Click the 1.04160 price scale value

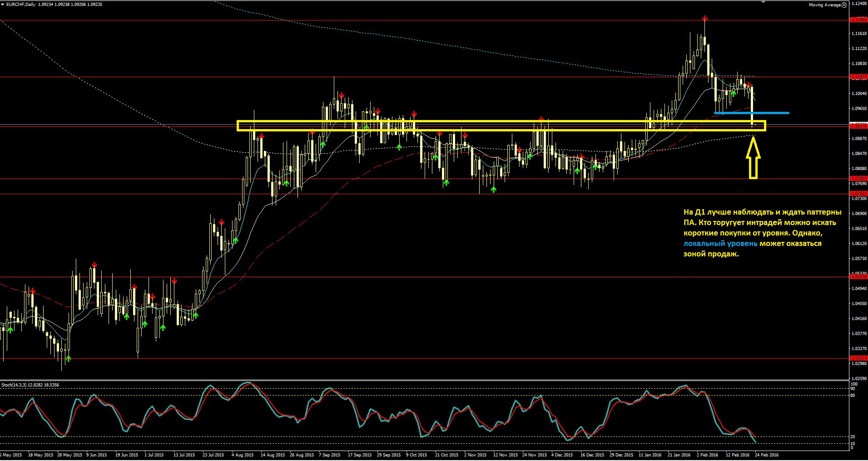[859, 319]
